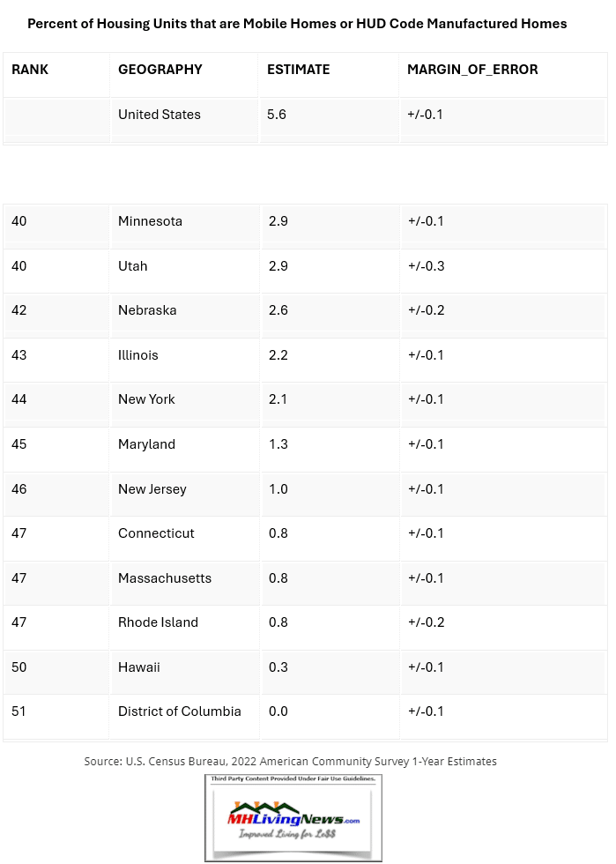Select the Utah geography cell
The height and width of the screenshot is (864, 616).
133,266
